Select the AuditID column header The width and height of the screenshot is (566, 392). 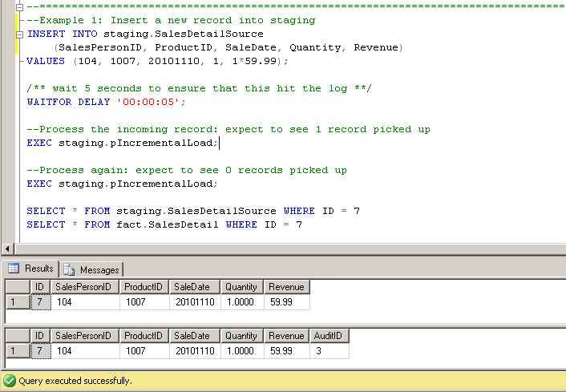tap(329, 336)
